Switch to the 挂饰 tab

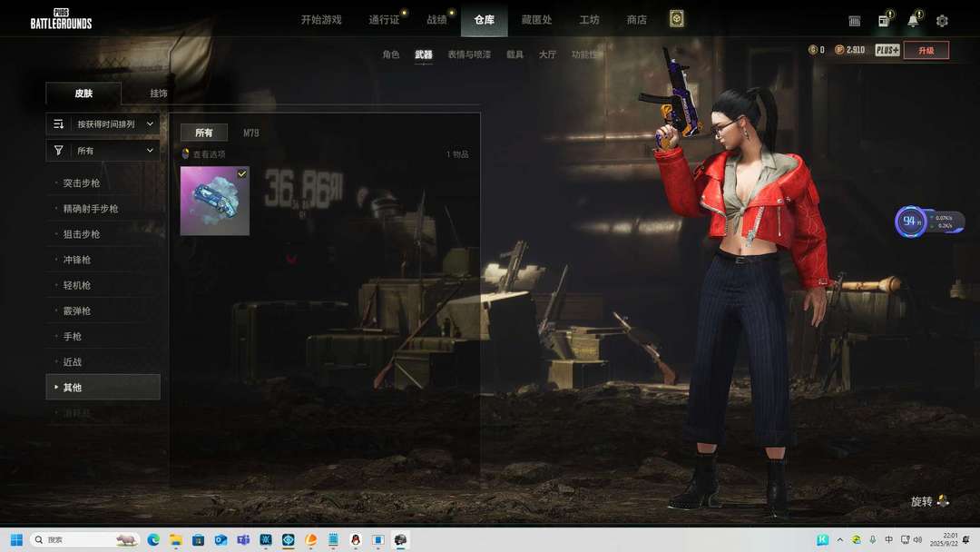click(x=159, y=94)
